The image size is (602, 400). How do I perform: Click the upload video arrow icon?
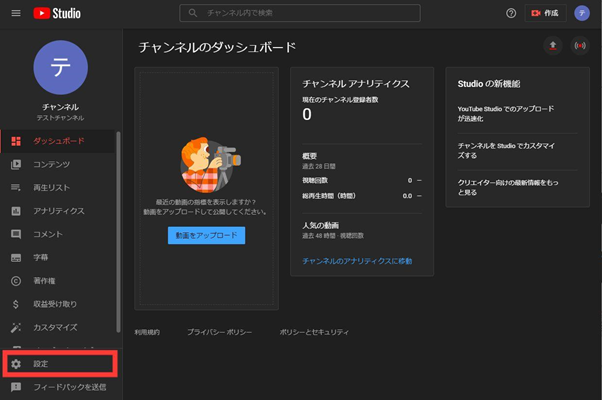(x=552, y=46)
